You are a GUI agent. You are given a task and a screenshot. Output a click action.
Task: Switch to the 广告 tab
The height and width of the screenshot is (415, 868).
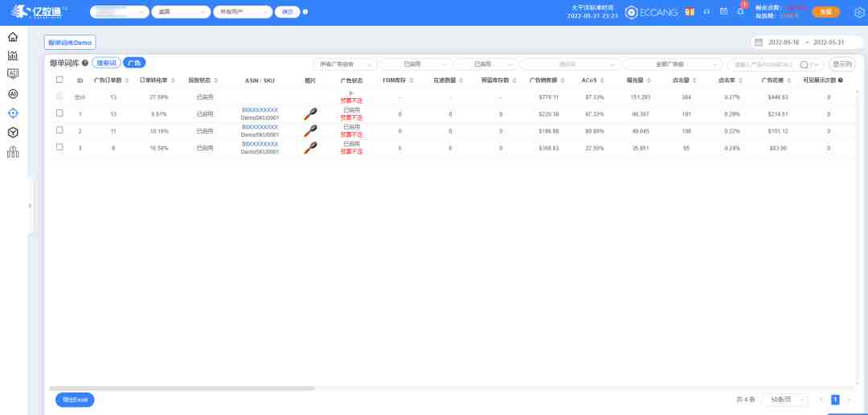134,64
